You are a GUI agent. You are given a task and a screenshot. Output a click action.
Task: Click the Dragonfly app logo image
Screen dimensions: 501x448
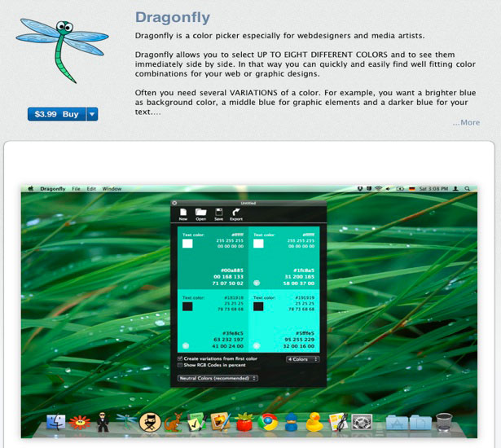pos(62,51)
